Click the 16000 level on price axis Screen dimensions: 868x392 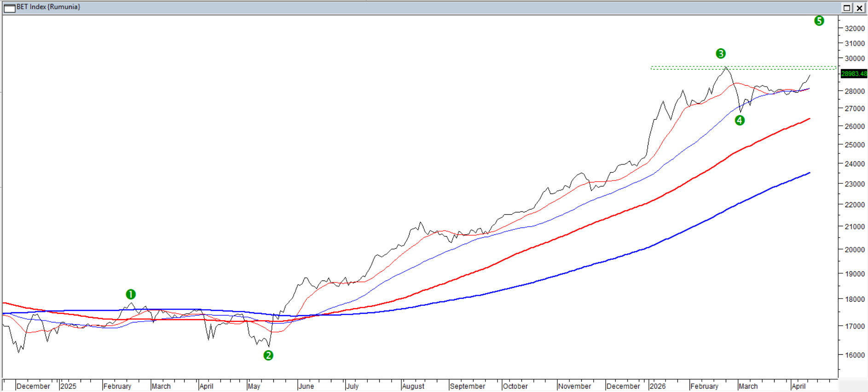point(855,355)
